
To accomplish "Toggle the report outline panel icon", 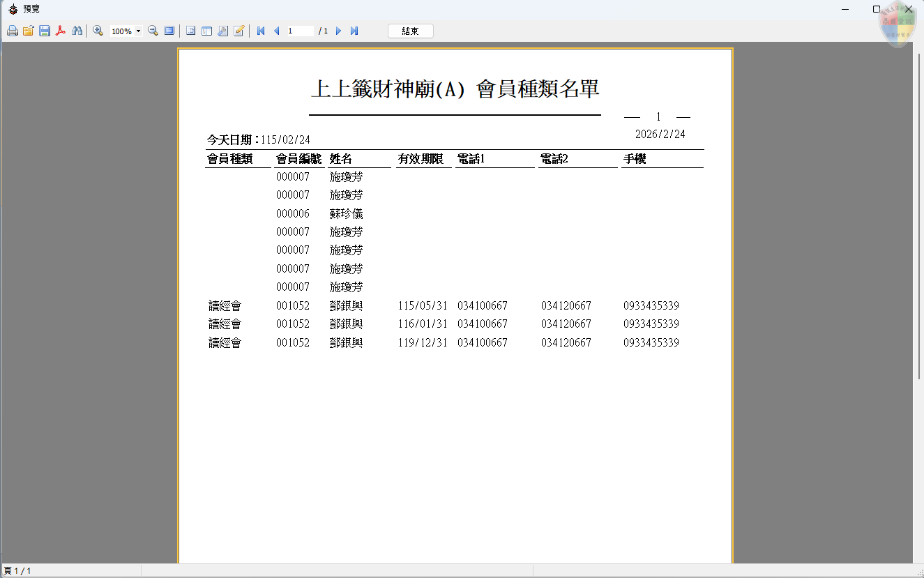I will click(190, 31).
